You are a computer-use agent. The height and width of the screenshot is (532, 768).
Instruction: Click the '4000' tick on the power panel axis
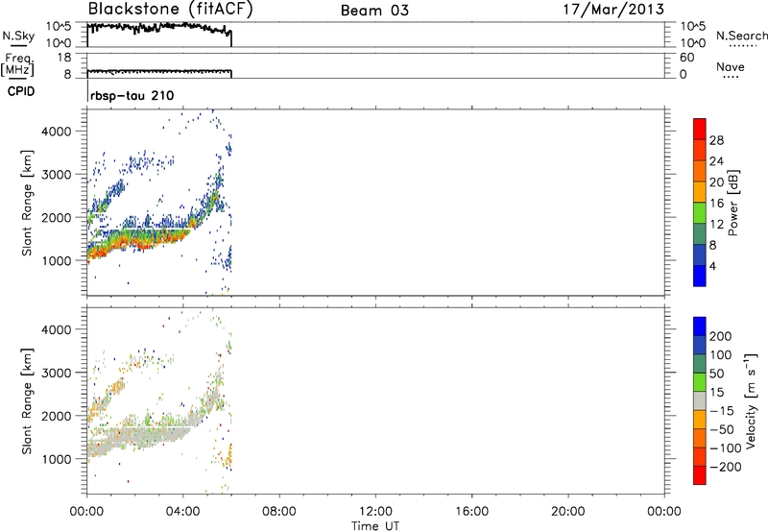(x=56, y=132)
